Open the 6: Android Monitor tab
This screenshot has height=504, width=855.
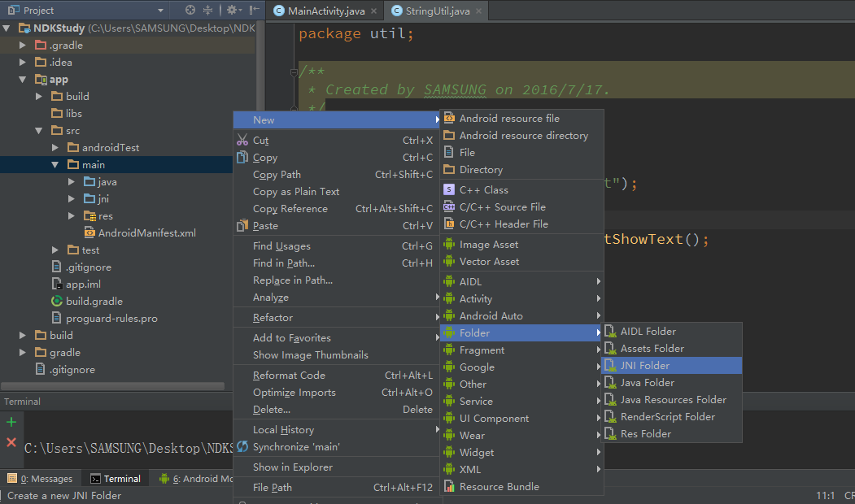pyautogui.click(x=196, y=478)
